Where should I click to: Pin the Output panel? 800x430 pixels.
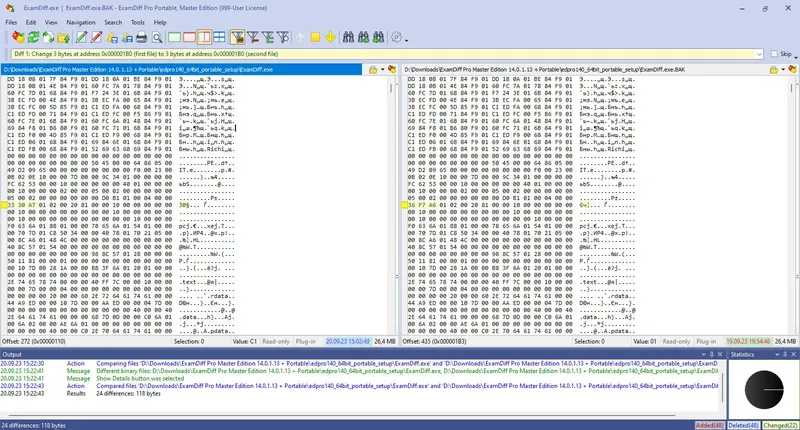coord(712,354)
